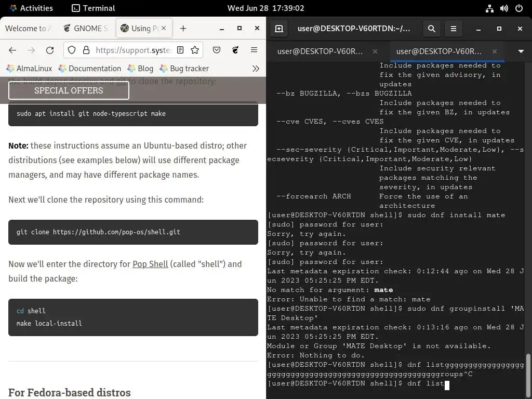
Task: Click the sudo apt install command text
Action: (91, 114)
